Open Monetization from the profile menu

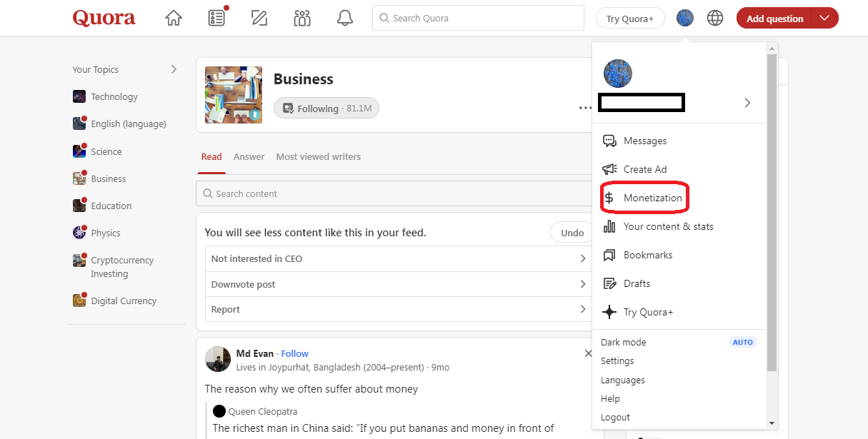click(x=652, y=198)
